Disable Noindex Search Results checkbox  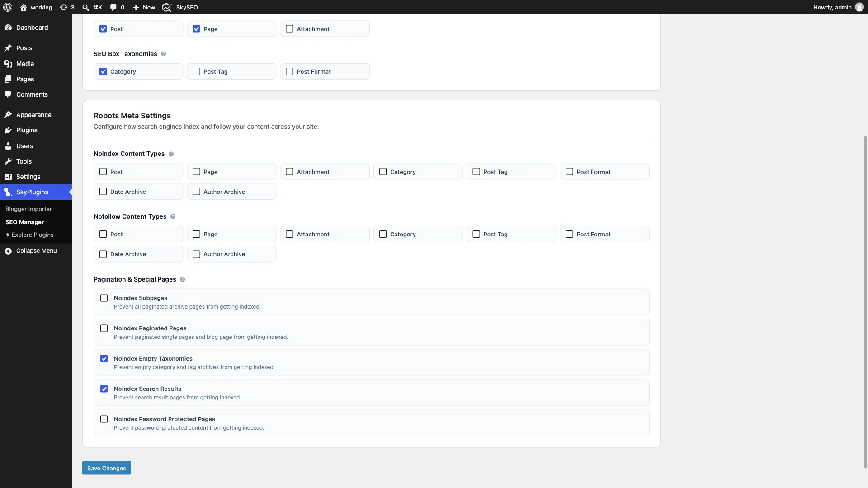pyautogui.click(x=104, y=389)
